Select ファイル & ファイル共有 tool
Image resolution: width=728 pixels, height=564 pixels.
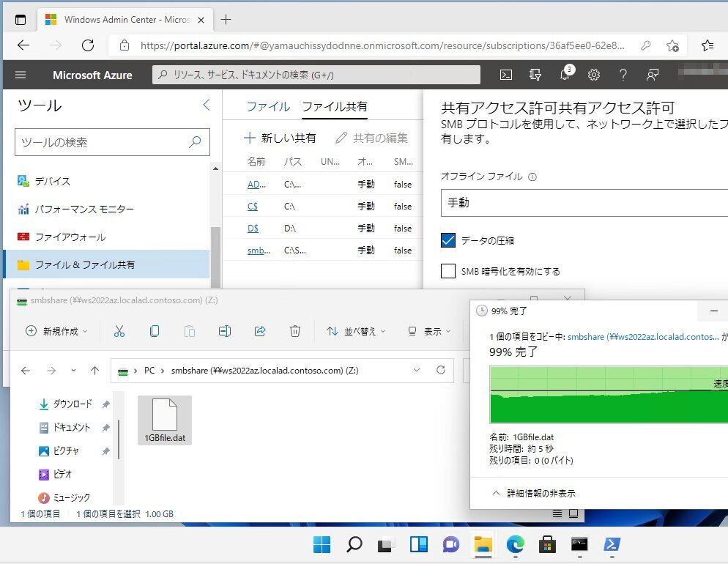(106, 264)
